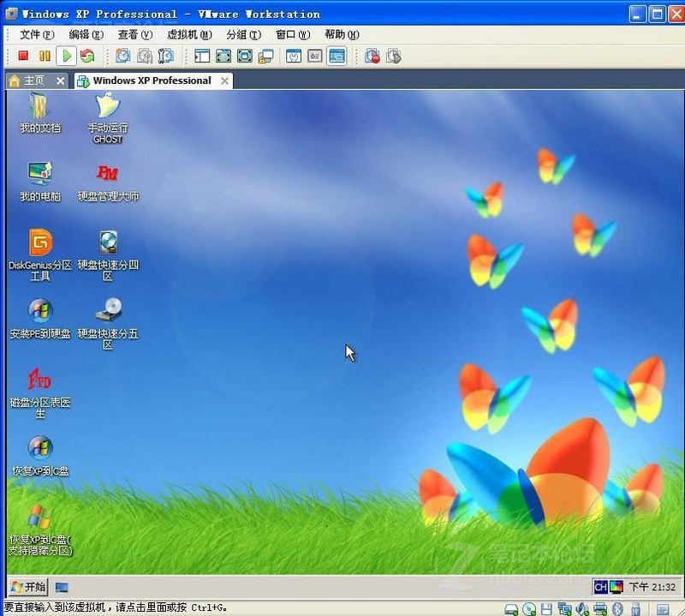Launch the GHOST manual run desktop icon
This screenshot has height=616, width=685.
(108, 108)
